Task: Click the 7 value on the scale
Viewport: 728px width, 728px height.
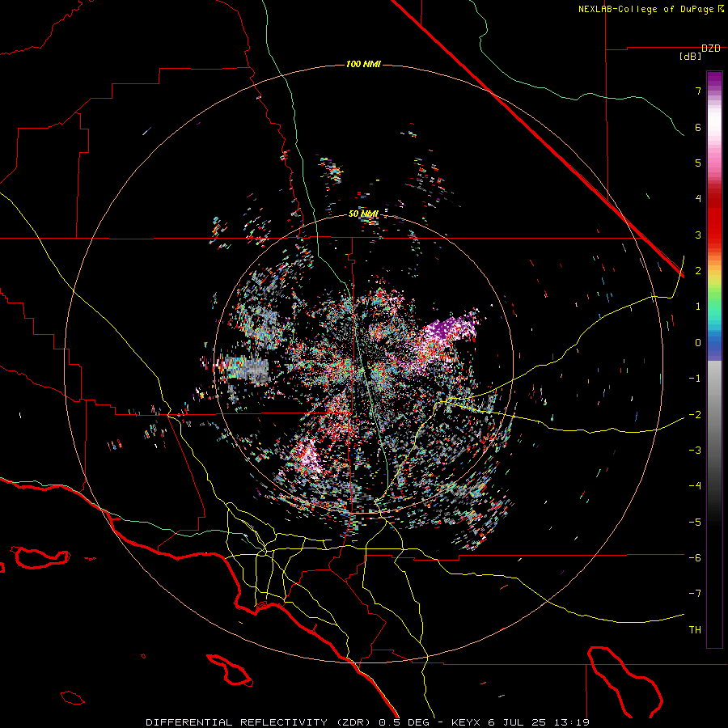Action: click(x=698, y=91)
